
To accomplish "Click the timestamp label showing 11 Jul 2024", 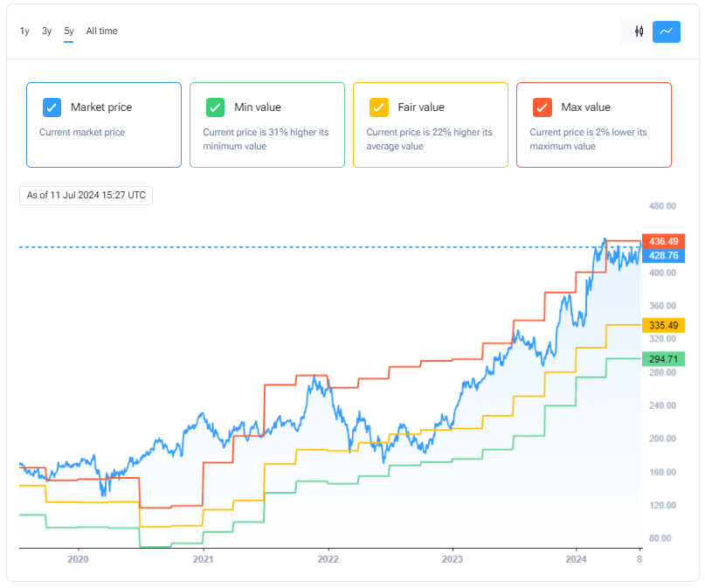I will click(x=86, y=196).
